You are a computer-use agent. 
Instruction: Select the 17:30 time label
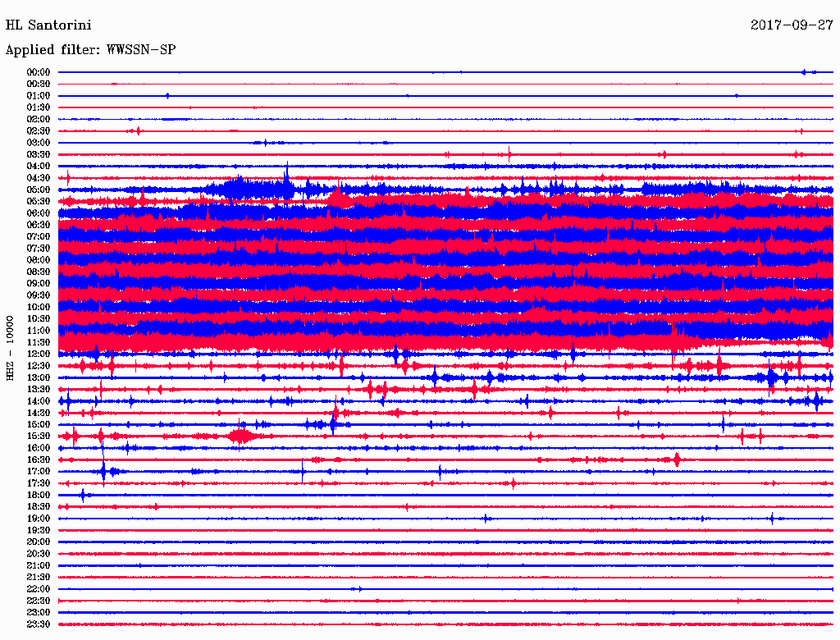[x=39, y=483]
